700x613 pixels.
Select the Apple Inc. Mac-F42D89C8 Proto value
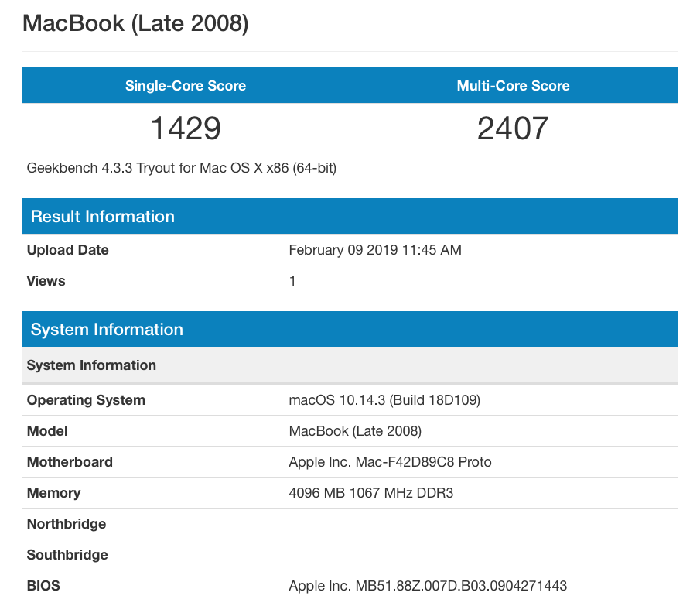(390, 461)
